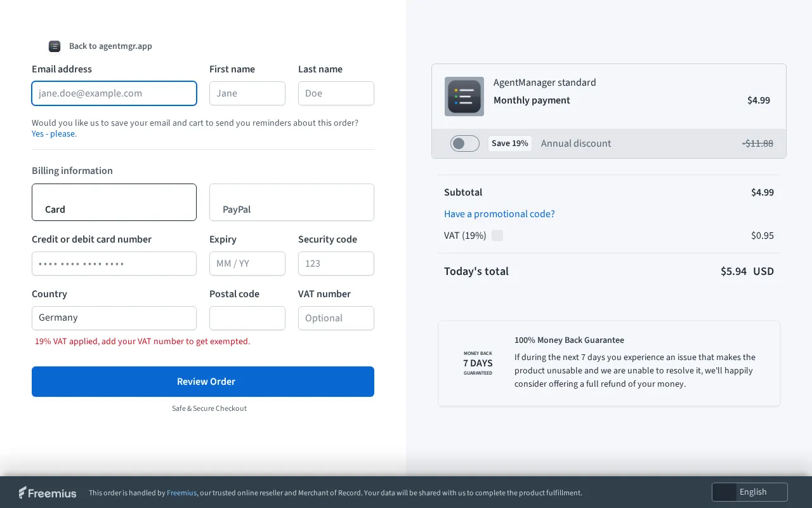Viewport: 812px width, 508px height.
Task: Click the 'Today's total' label
Action: click(476, 271)
